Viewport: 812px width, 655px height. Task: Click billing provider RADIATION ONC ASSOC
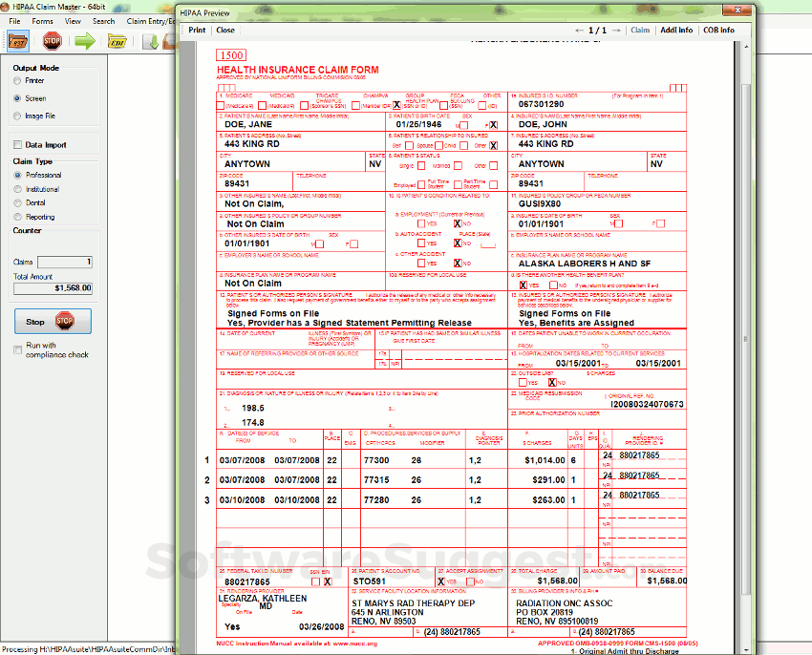point(564,603)
